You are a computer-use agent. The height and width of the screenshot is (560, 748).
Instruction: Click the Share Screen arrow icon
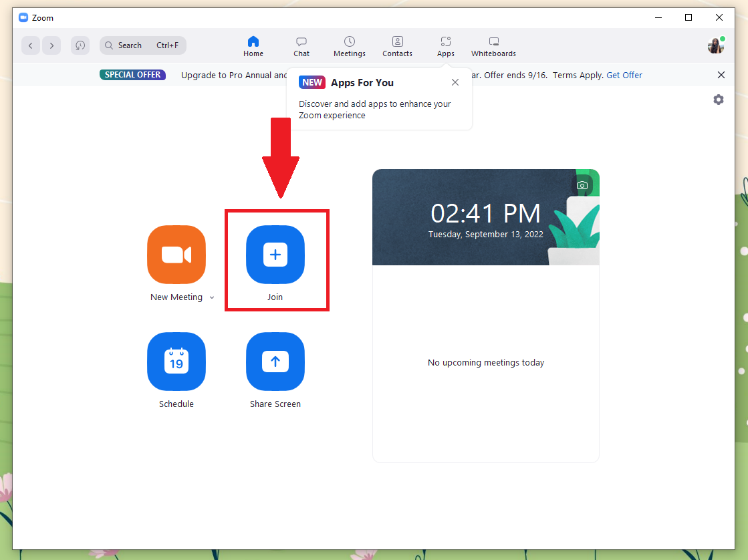pyautogui.click(x=275, y=362)
